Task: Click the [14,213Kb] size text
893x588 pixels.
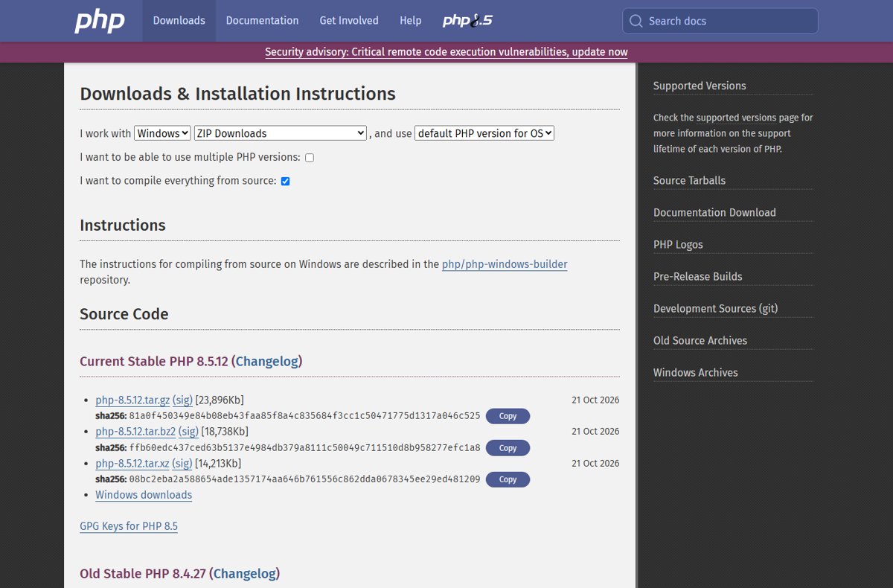Action: coord(218,464)
